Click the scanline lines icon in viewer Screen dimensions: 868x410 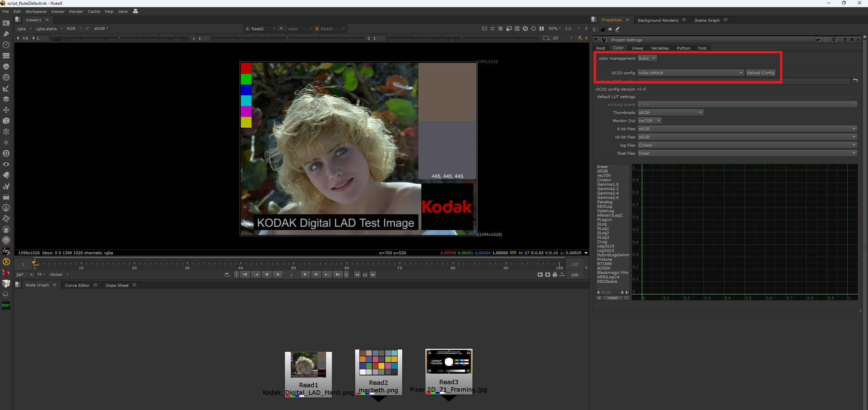click(517, 29)
